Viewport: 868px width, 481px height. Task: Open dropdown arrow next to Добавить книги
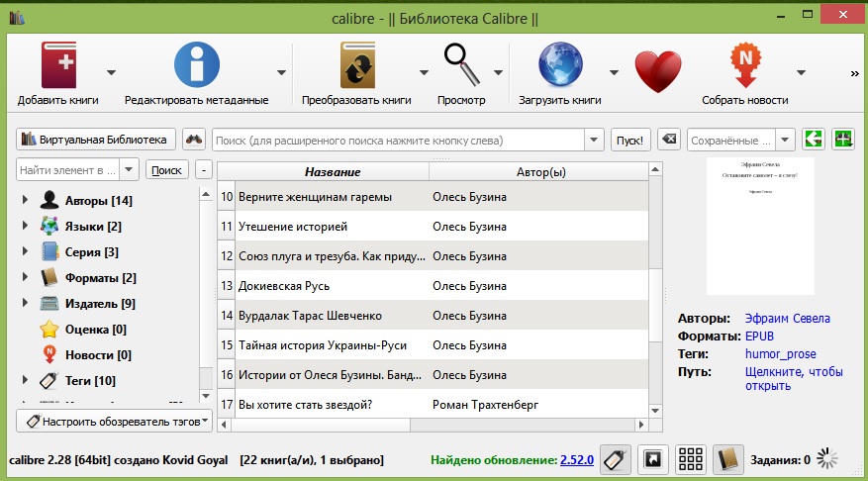pos(110,72)
